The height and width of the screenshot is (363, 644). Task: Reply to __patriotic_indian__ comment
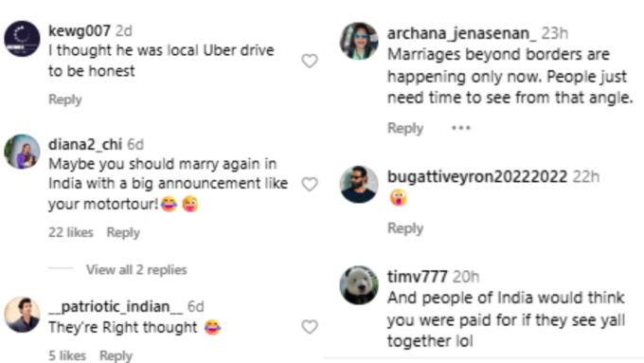[x=116, y=355]
